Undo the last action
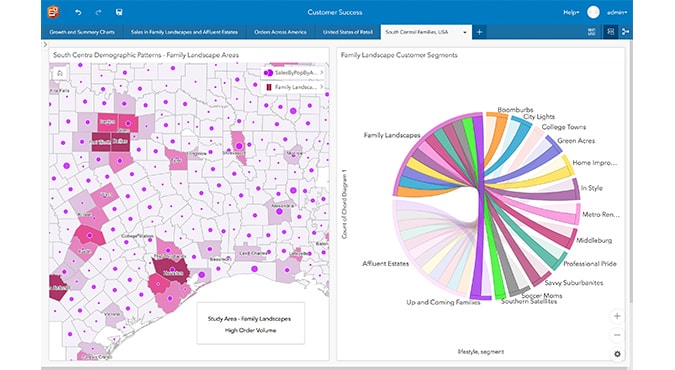675x370 pixels. (78, 12)
